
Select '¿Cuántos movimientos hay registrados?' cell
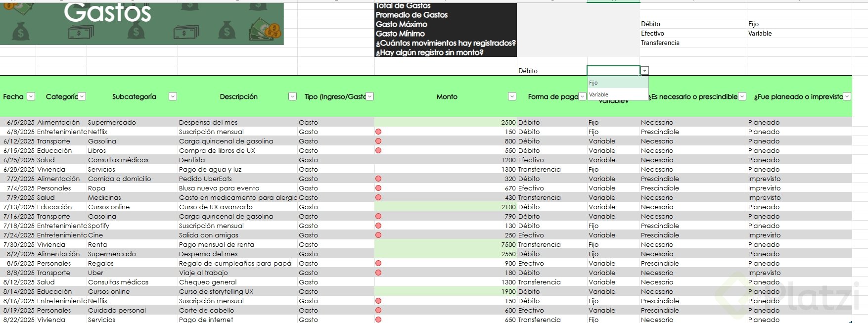[x=446, y=43]
